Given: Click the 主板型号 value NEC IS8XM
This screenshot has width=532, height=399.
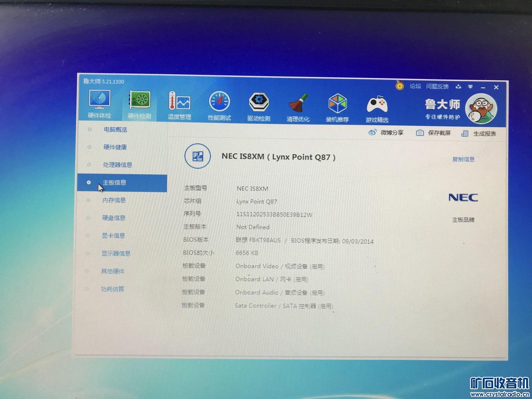Looking at the screenshot, I should coord(252,188).
